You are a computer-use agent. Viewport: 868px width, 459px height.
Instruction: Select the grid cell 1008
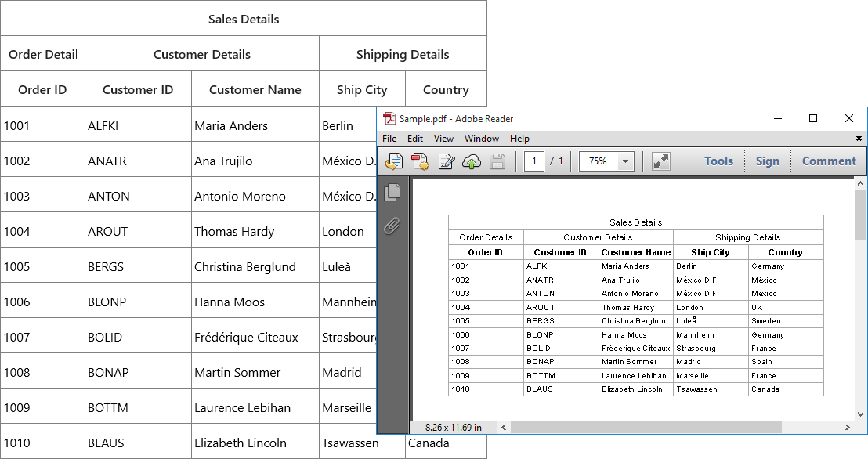click(x=42, y=373)
